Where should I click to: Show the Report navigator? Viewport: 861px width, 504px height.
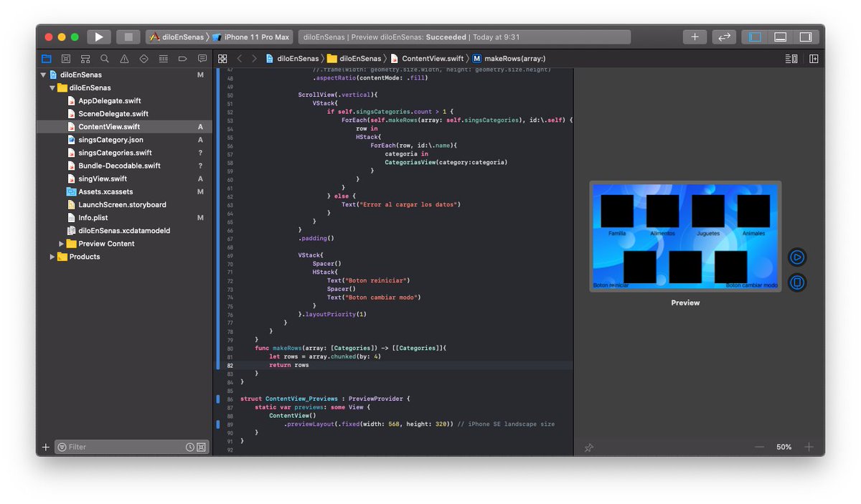pyautogui.click(x=202, y=59)
